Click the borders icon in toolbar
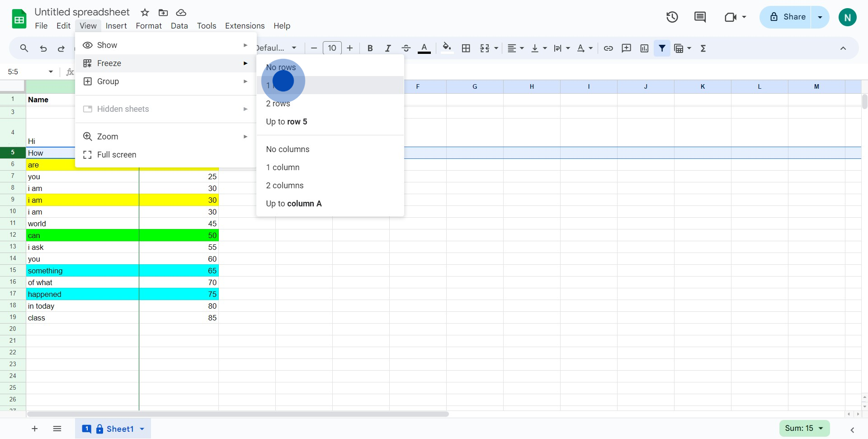Image resolution: width=868 pixels, height=439 pixels. pyautogui.click(x=466, y=48)
